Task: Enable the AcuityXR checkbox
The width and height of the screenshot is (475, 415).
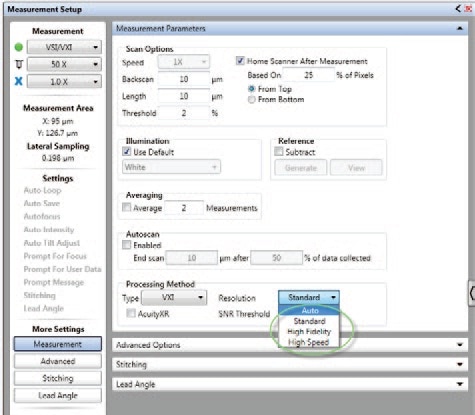Action: [x=131, y=313]
